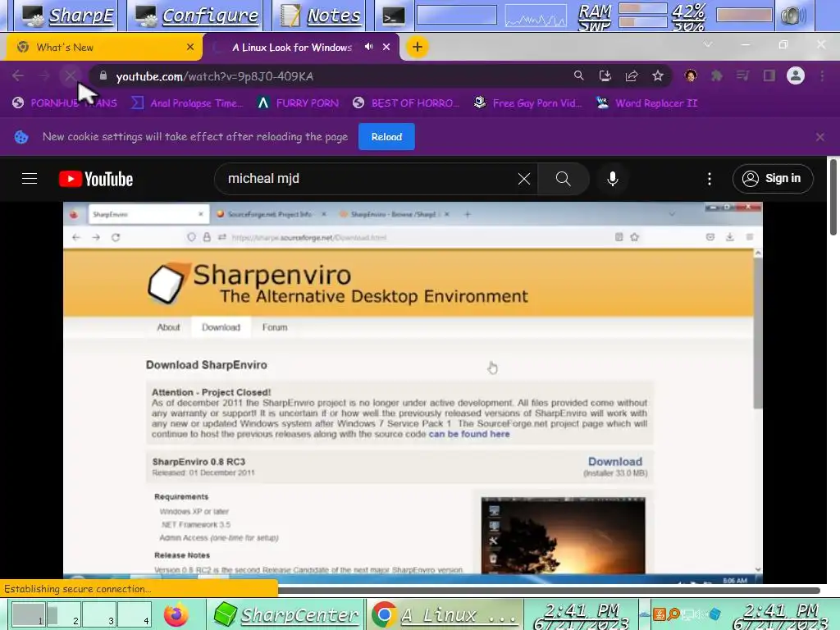Sign in to YouTube
The image size is (840, 630).
773,178
